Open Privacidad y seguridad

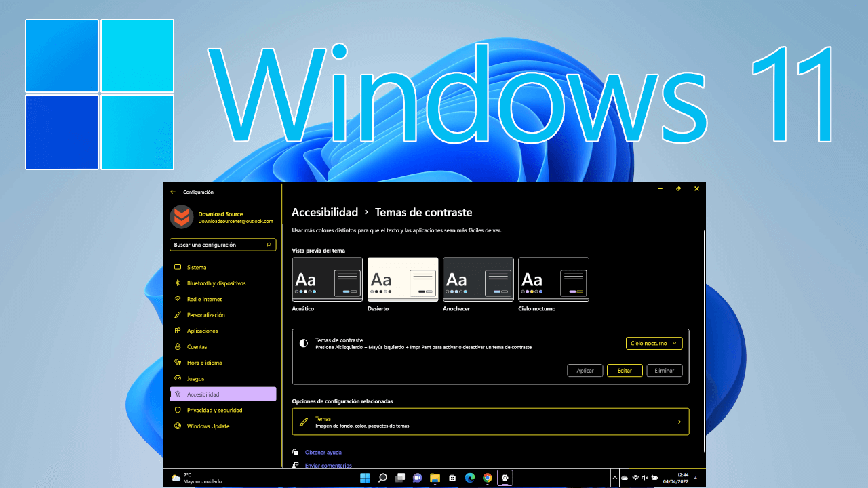pyautogui.click(x=222, y=410)
